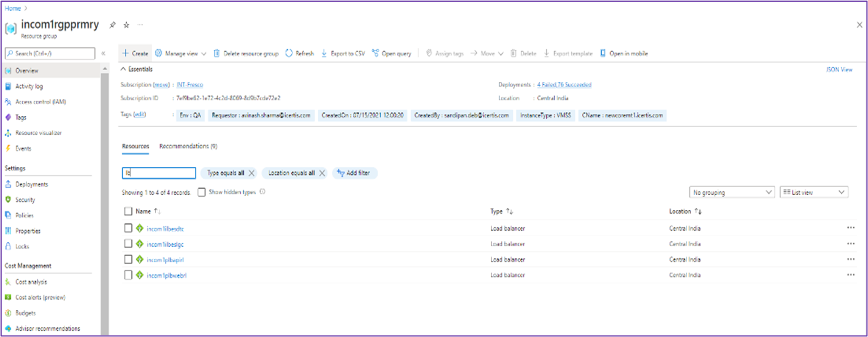This screenshot has width=868, height=337.
Task: Collapse sidebar using double chevron icon
Action: (x=103, y=53)
